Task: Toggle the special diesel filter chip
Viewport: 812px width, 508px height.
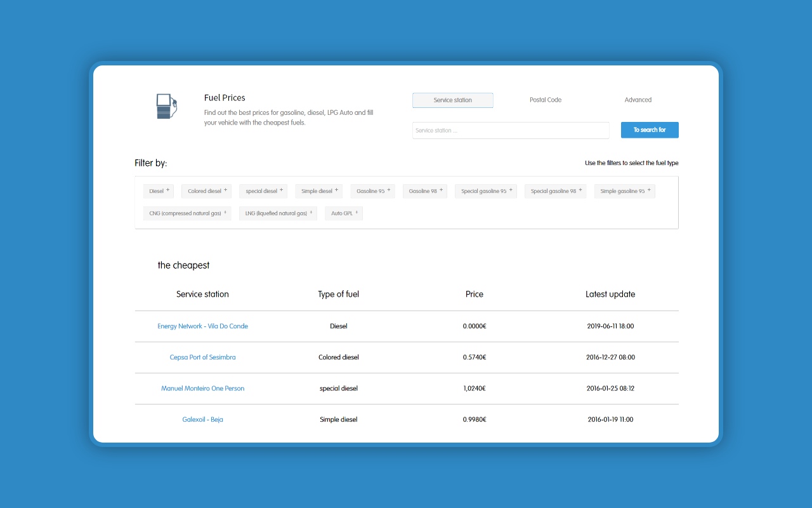Action: point(263,191)
